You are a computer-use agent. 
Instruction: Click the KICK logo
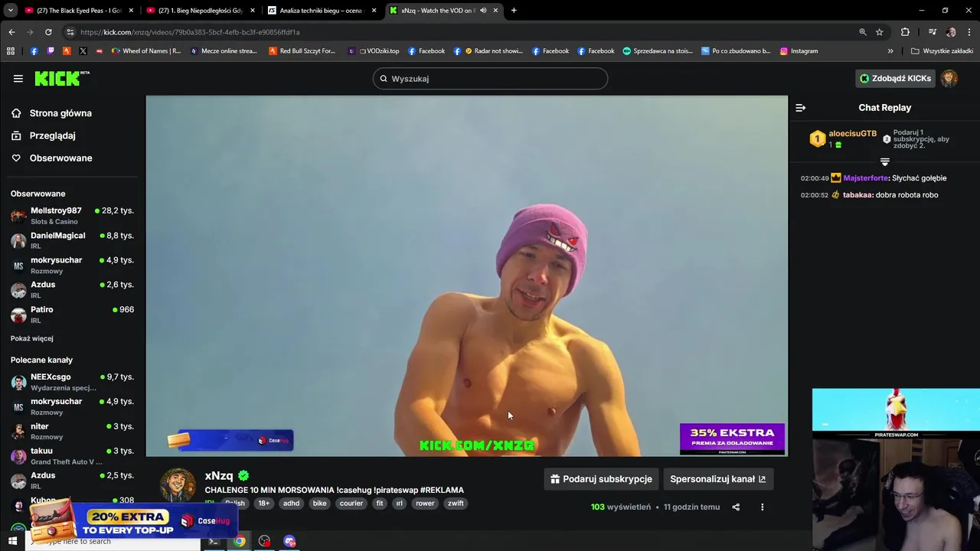point(62,78)
